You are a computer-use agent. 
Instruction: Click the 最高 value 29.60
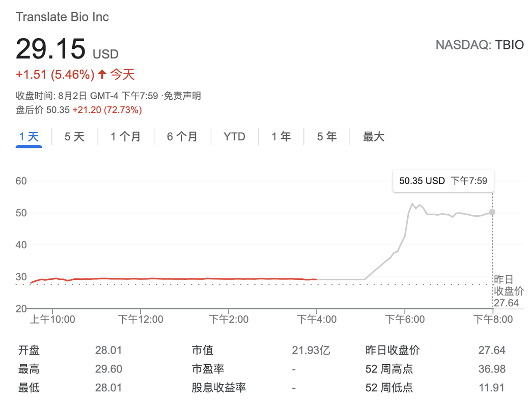108,369
